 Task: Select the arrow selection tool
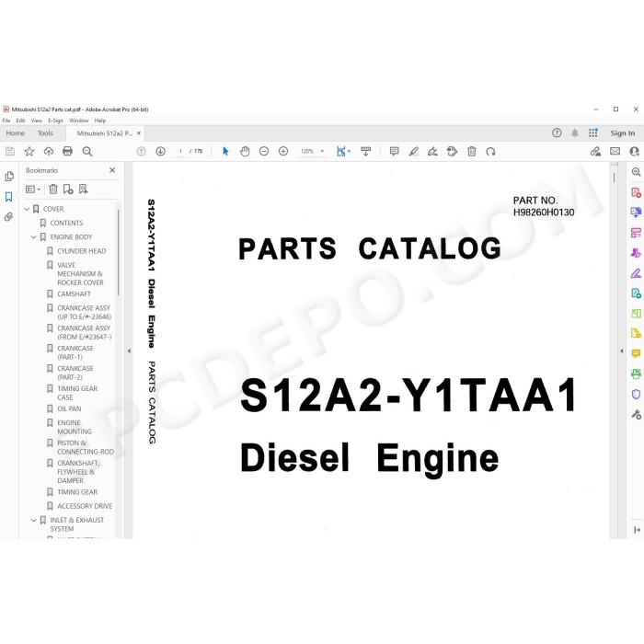click(225, 152)
